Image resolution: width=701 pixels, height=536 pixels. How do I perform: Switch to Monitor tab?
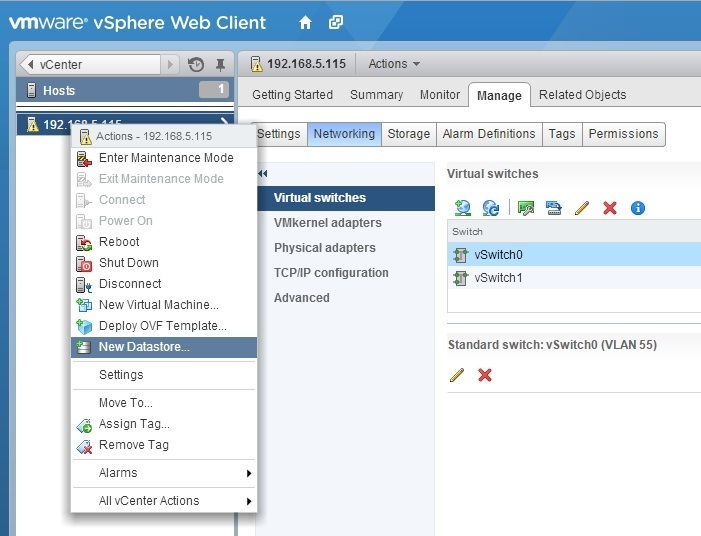[440, 95]
